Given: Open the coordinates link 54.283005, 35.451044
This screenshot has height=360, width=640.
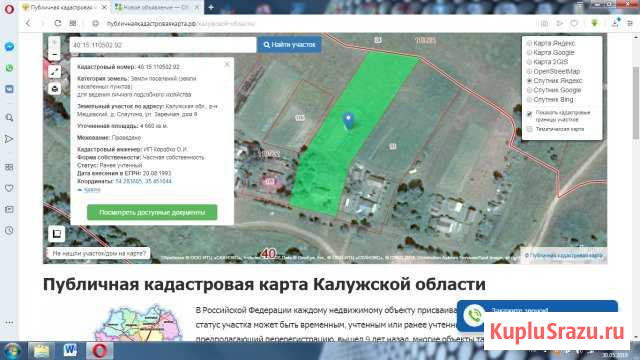Looking at the screenshot, I should click(x=143, y=181).
